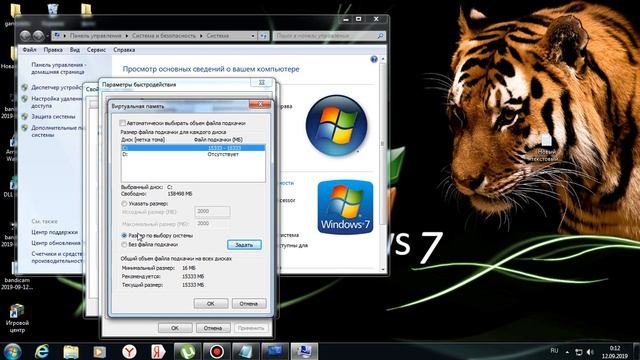This screenshot has height=360, width=640.
Task: Click 'Панель управления' in address breadcrumb
Action: point(96,36)
